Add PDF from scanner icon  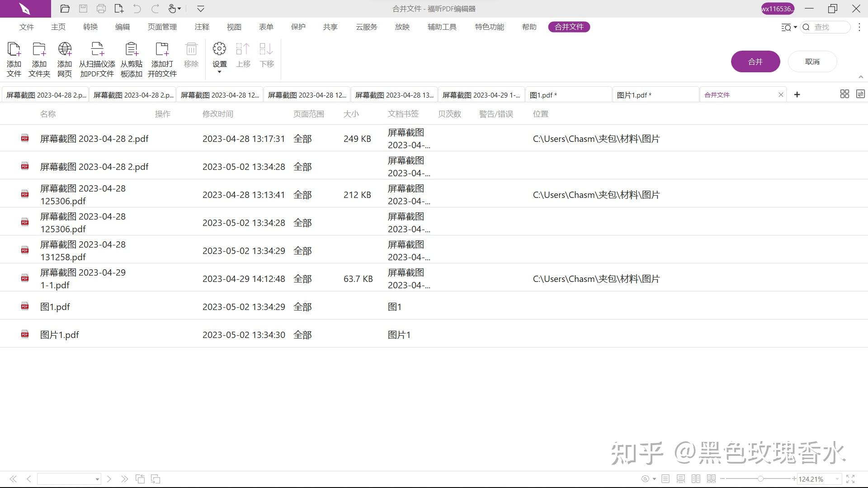tap(97, 49)
